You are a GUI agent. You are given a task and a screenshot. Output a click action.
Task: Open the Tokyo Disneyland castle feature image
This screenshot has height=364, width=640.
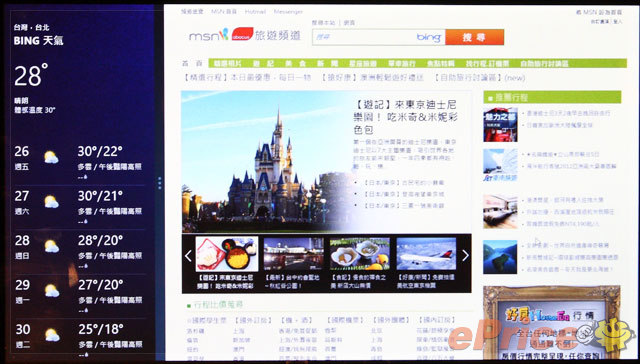(265, 162)
